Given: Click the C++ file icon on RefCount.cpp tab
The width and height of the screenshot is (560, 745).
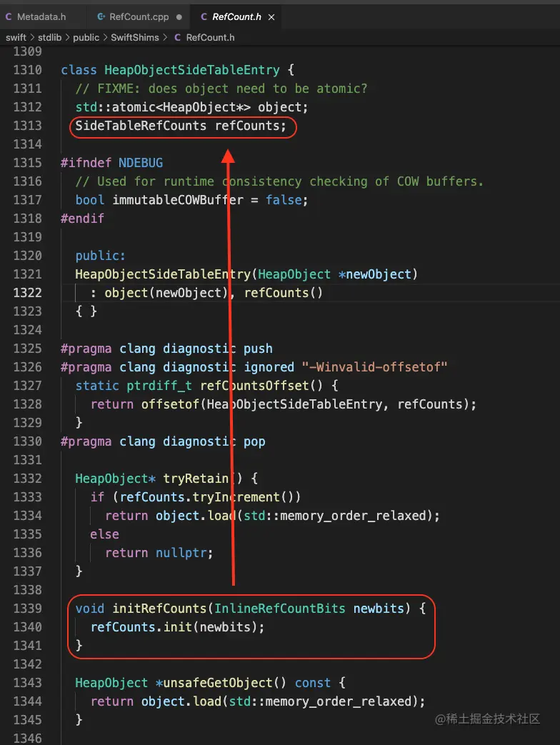Looking at the screenshot, I should pyautogui.click(x=101, y=16).
